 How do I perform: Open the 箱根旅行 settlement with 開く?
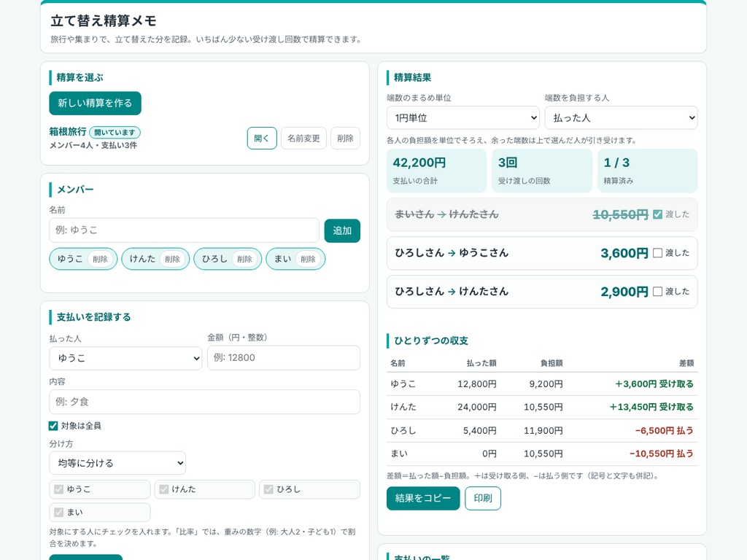click(262, 138)
